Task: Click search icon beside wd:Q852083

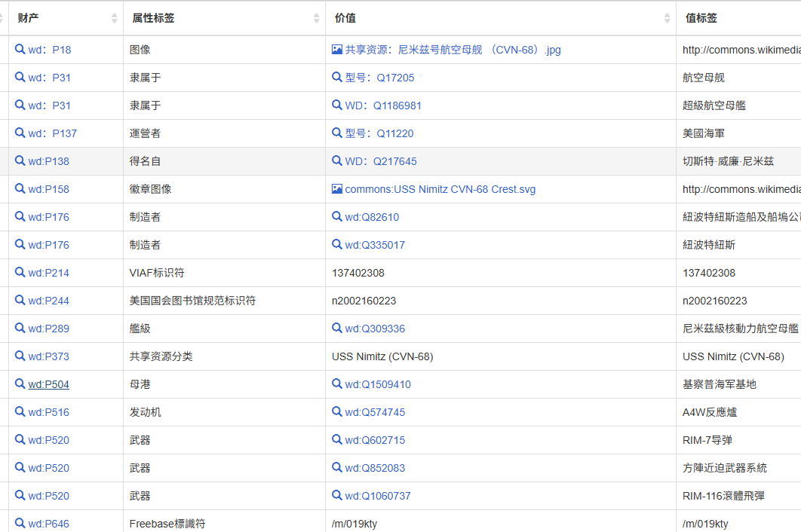Action: [x=337, y=467]
